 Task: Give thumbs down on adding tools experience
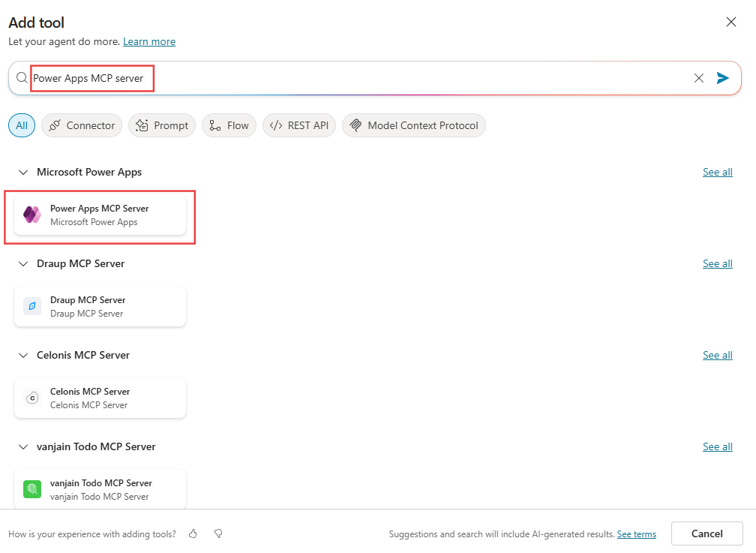click(x=217, y=533)
